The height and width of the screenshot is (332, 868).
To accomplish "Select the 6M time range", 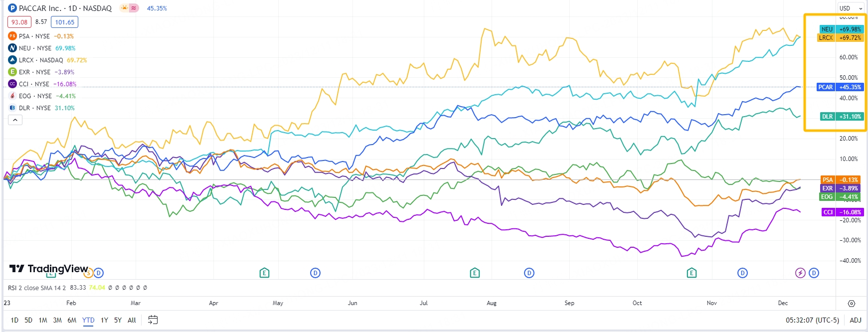I will (72, 320).
